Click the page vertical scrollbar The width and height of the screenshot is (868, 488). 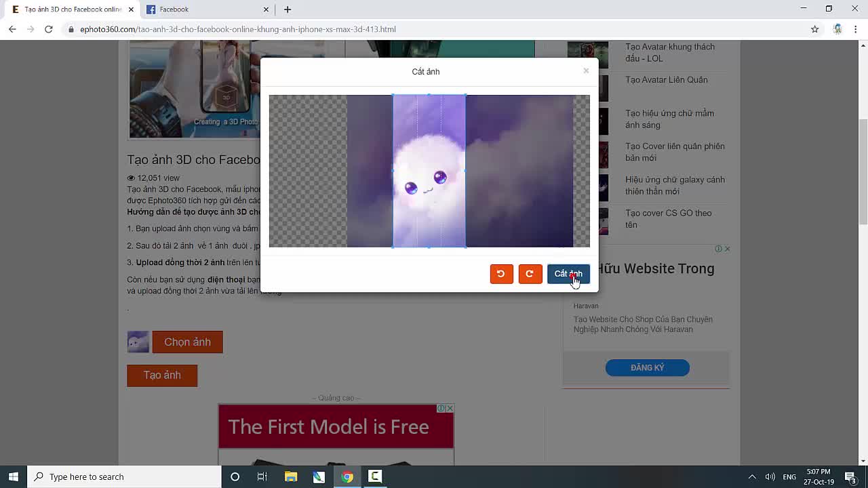pos(863,171)
